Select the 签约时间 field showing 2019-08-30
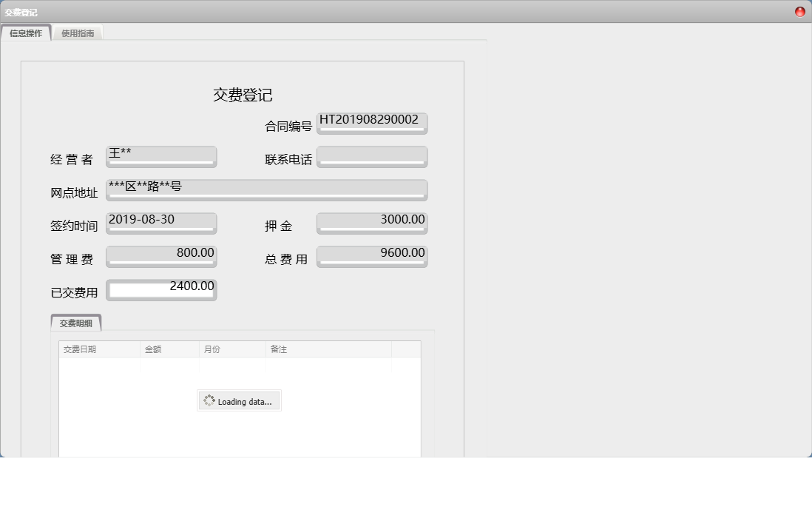This screenshot has width=812, height=521. point(161,221)
